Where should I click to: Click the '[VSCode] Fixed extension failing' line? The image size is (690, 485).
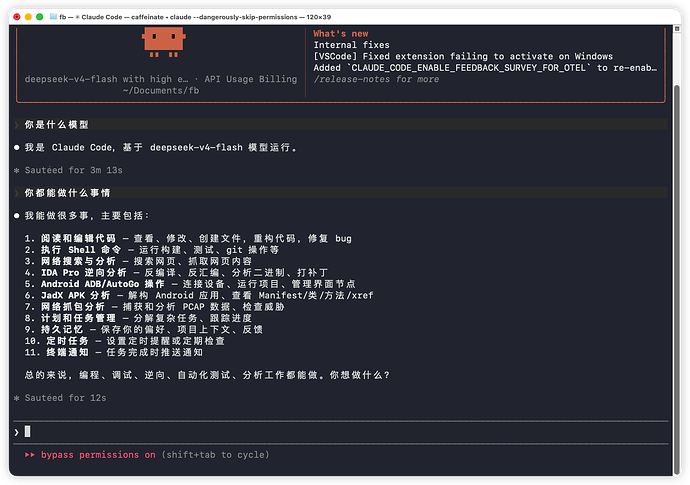463,56
